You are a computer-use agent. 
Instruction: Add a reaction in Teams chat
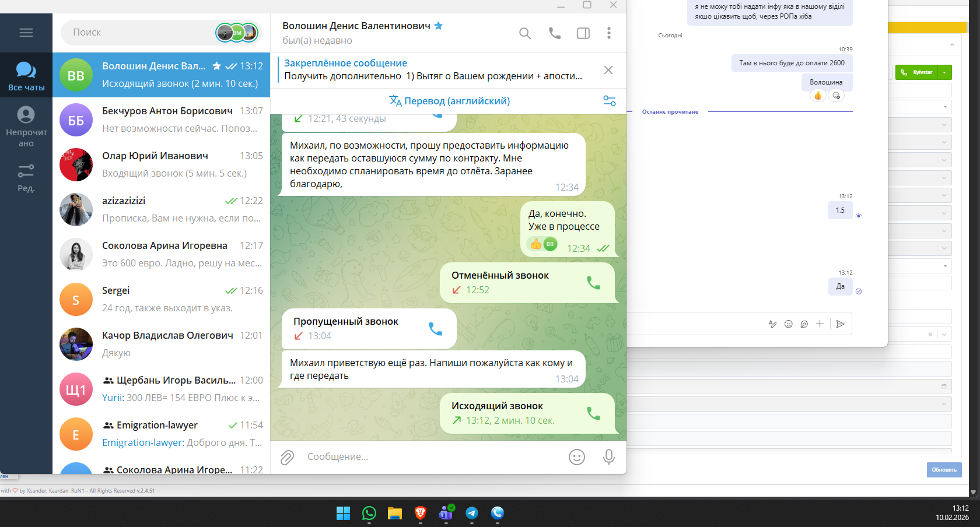[x=836, y=96]
